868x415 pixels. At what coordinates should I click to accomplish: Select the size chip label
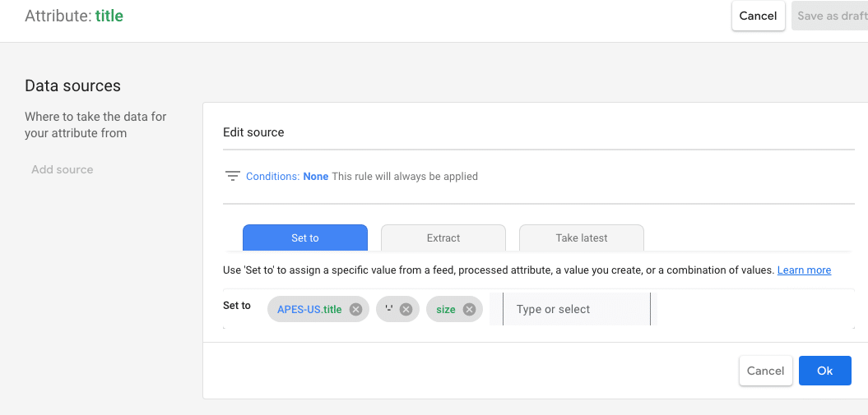[x=446, y=310]
